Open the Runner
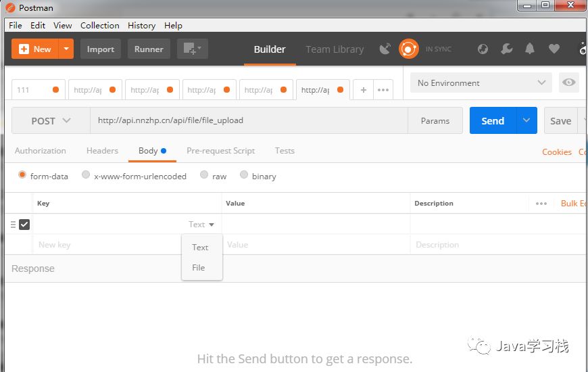The height and width of the screenshot is (372, 588). pyautogui.click(x=149, y=49)
